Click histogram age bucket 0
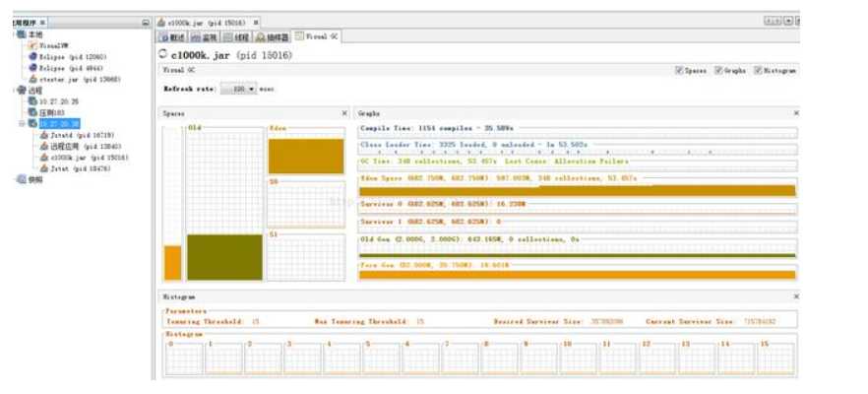Screen dimensions: 868x394 point(184,358)
